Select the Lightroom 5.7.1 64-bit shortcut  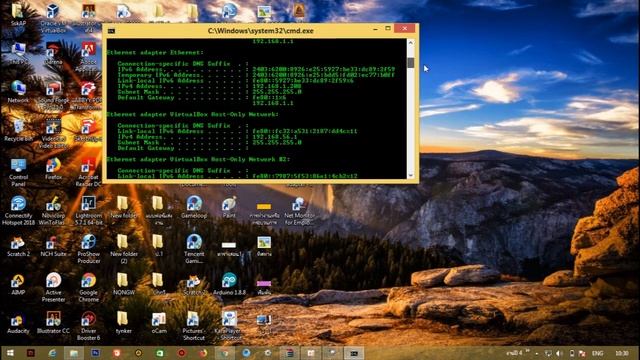pos(89,211)
